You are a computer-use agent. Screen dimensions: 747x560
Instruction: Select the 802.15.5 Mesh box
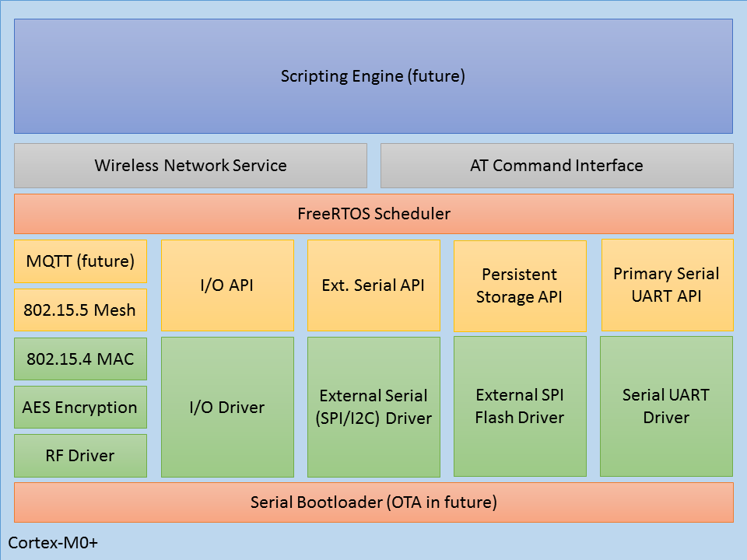coord(80,310)
